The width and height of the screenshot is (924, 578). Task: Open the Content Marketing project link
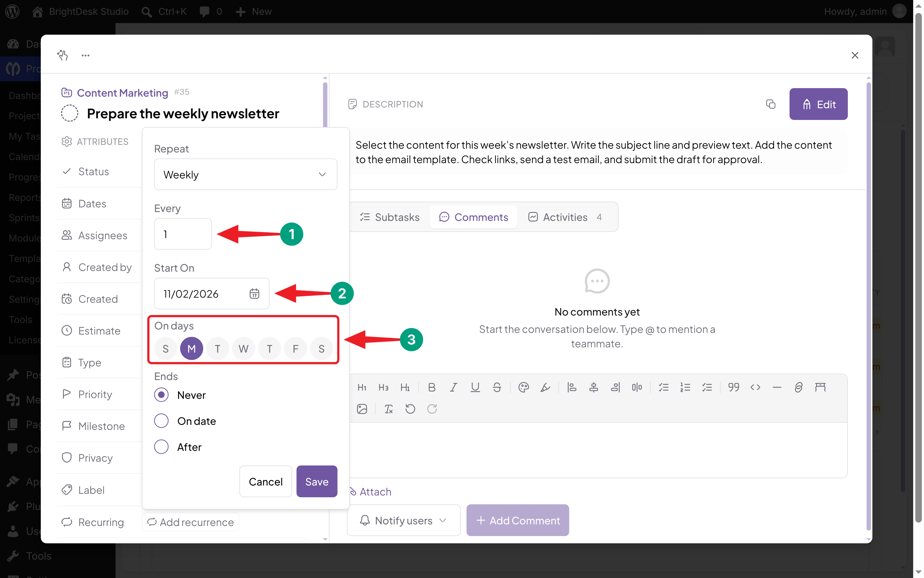pyautogui.click(x=123, y=92)
